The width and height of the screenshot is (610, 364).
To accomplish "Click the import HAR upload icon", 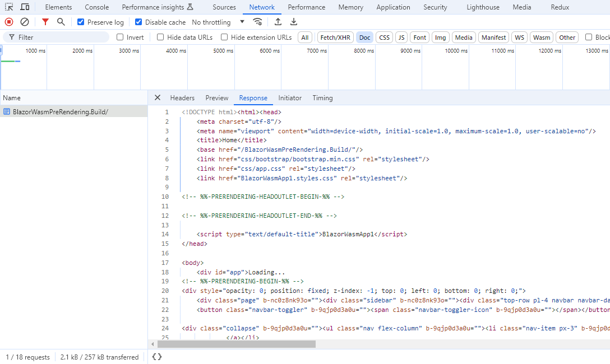I will coord(278,22).
